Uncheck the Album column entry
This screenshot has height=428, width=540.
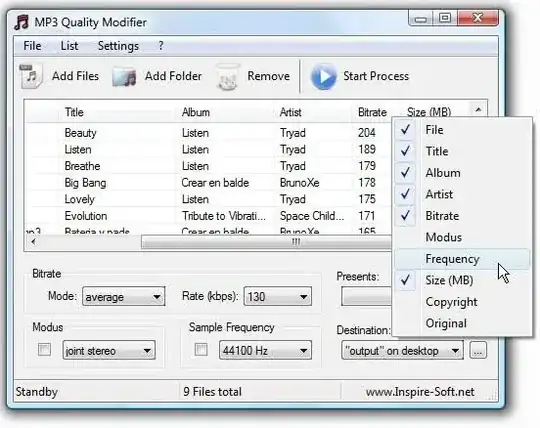462,173
